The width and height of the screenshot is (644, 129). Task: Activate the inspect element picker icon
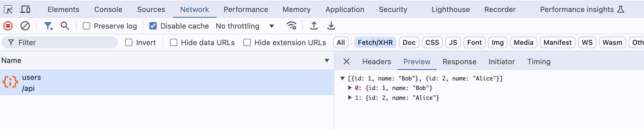click(8, 10)
